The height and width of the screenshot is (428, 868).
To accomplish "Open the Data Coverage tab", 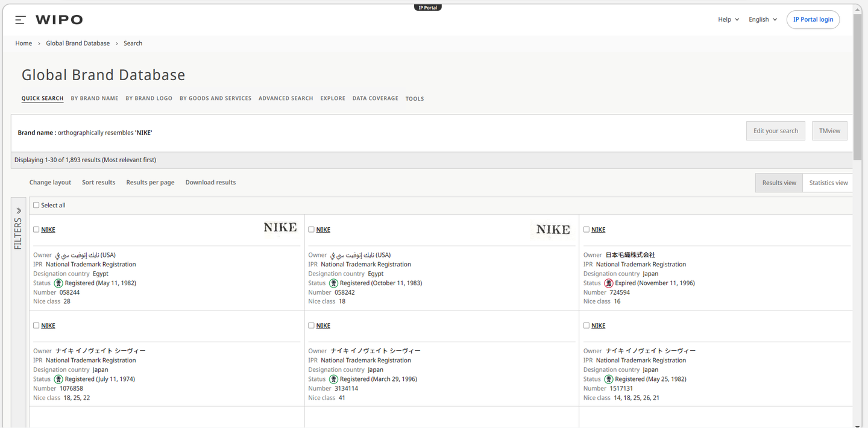I will 375,98.
